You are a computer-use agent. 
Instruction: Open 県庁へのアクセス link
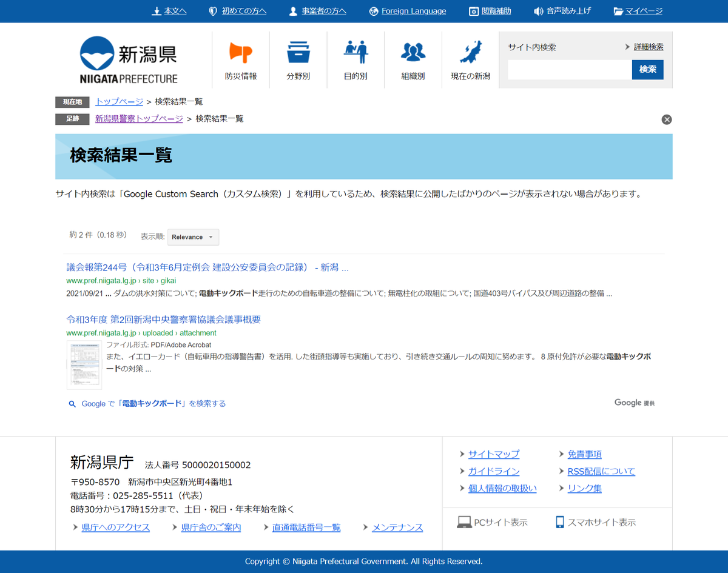(116, 528)
